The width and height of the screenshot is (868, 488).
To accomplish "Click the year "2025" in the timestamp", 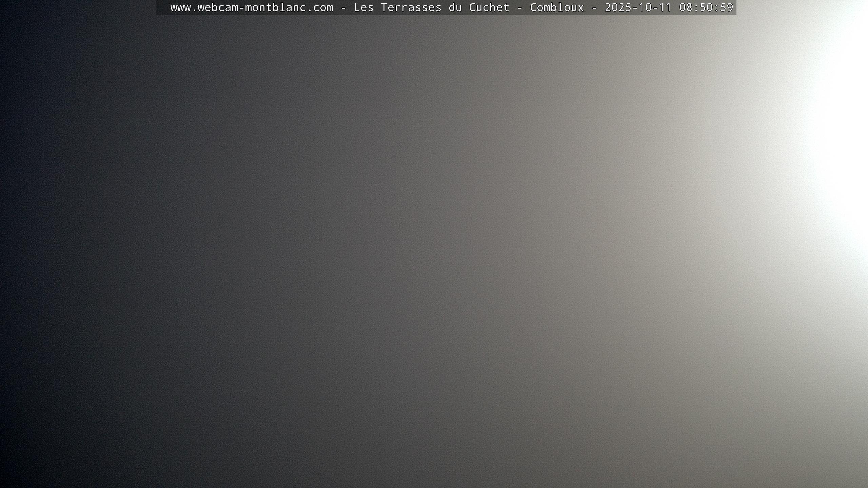I will click(x=618, y=7).
